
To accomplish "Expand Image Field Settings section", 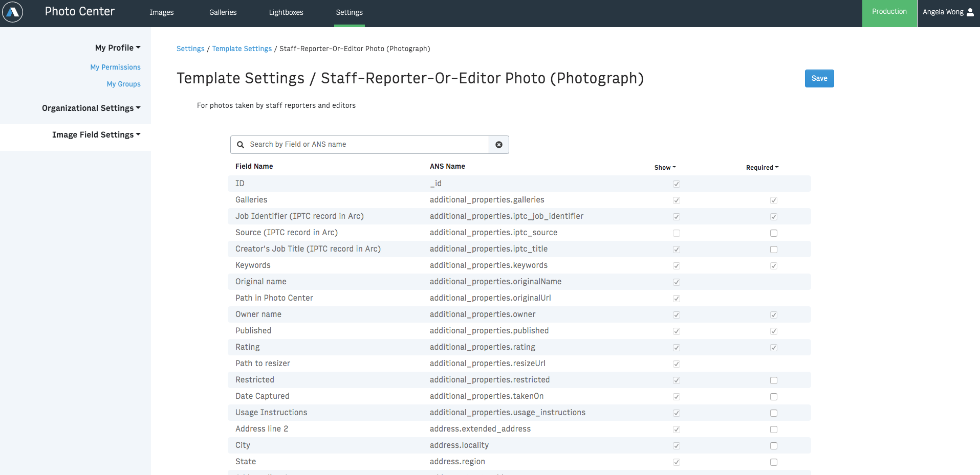I will 96,134.
